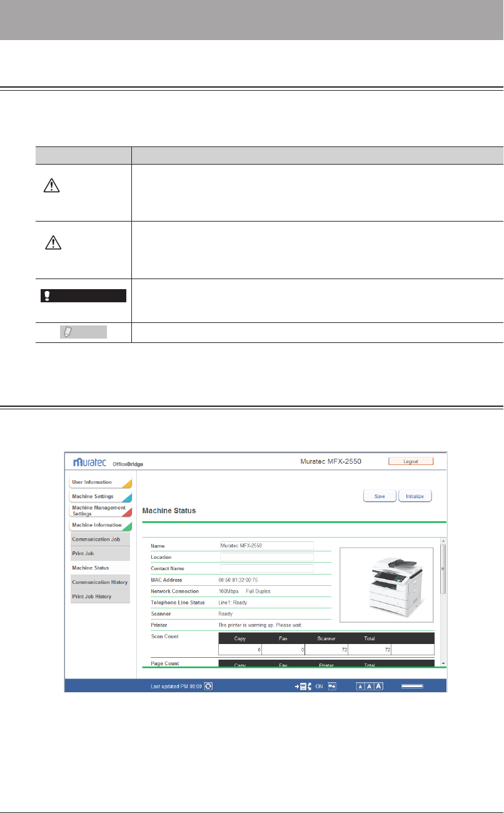Screen dimensions: 504x813
Task: Click the white bar in status bar
Action: click(x=412, y=686)
